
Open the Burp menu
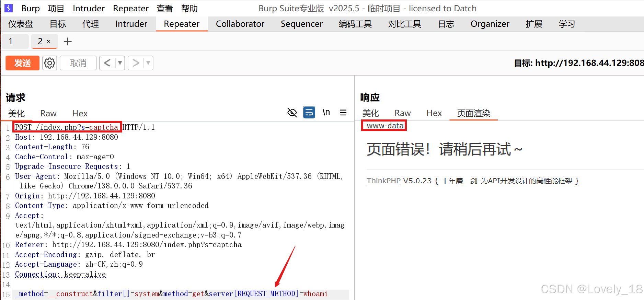tap(31, 8)
